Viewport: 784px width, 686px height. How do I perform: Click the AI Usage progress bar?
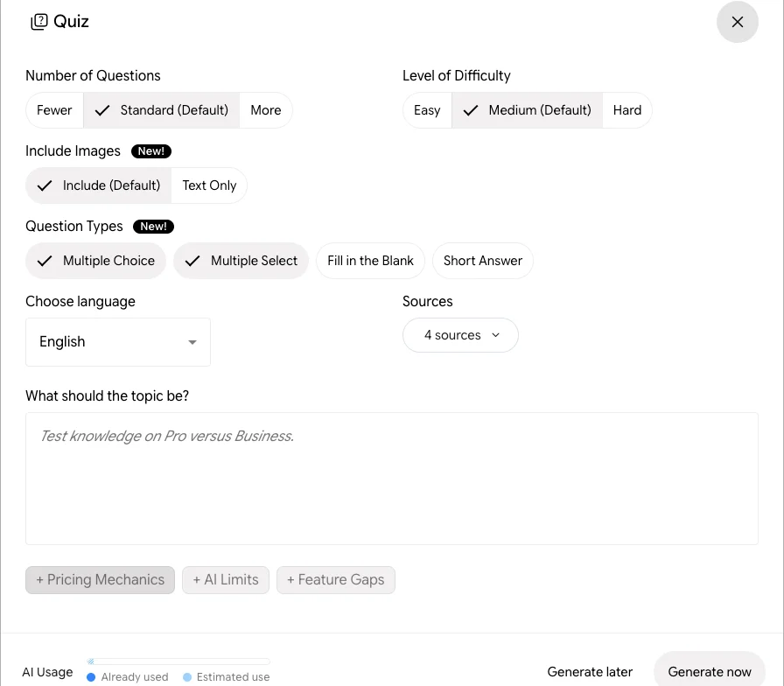point(178,661)
